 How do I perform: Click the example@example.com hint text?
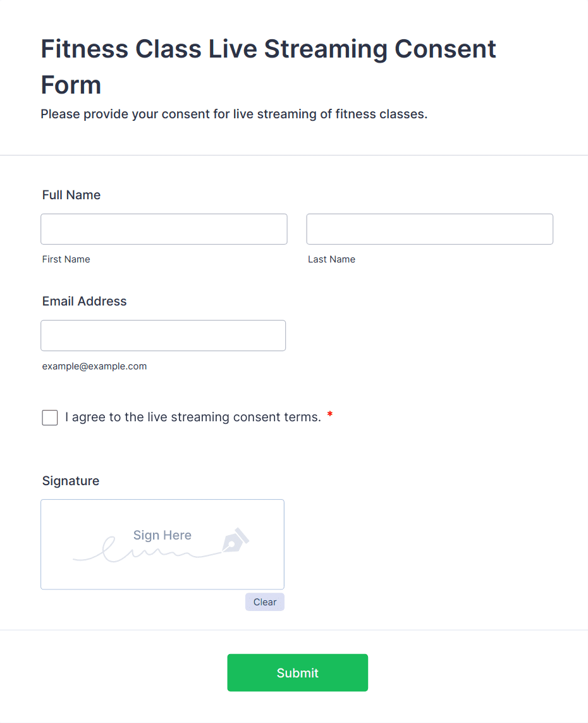[94, 366]
